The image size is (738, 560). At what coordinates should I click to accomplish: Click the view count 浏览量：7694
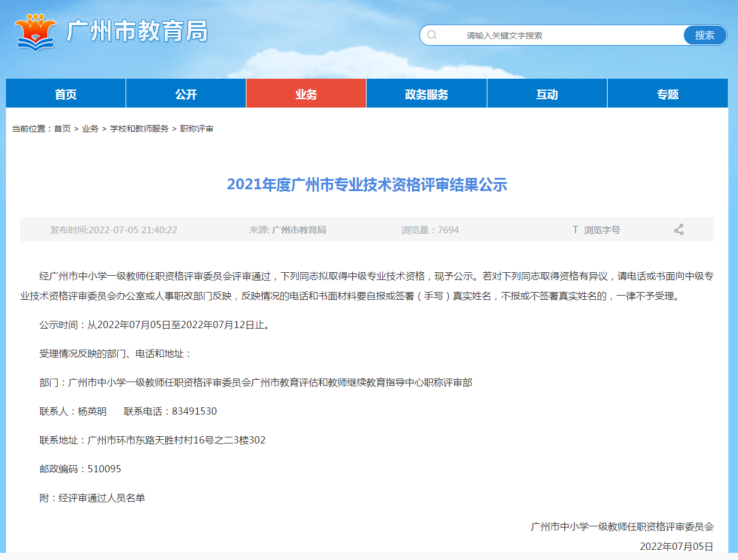tap(430, 230)
